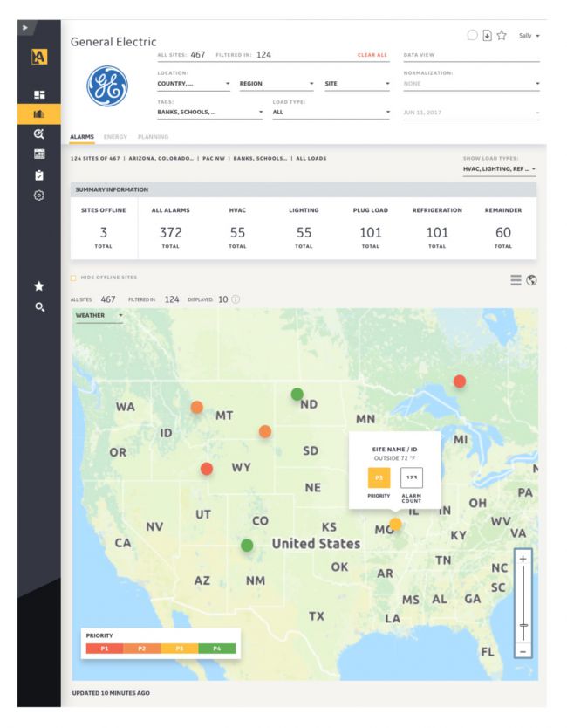Click the download icon in header
Screen dimensions: 567x728
click(x=488, y=36)
